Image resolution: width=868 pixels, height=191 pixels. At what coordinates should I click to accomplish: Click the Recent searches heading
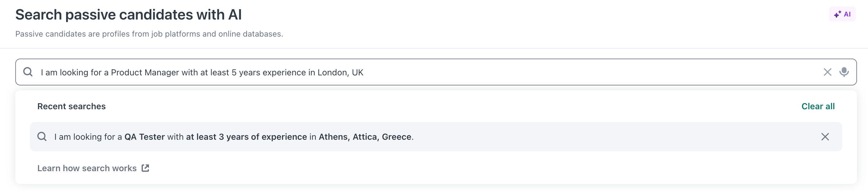tap(72, 106)
